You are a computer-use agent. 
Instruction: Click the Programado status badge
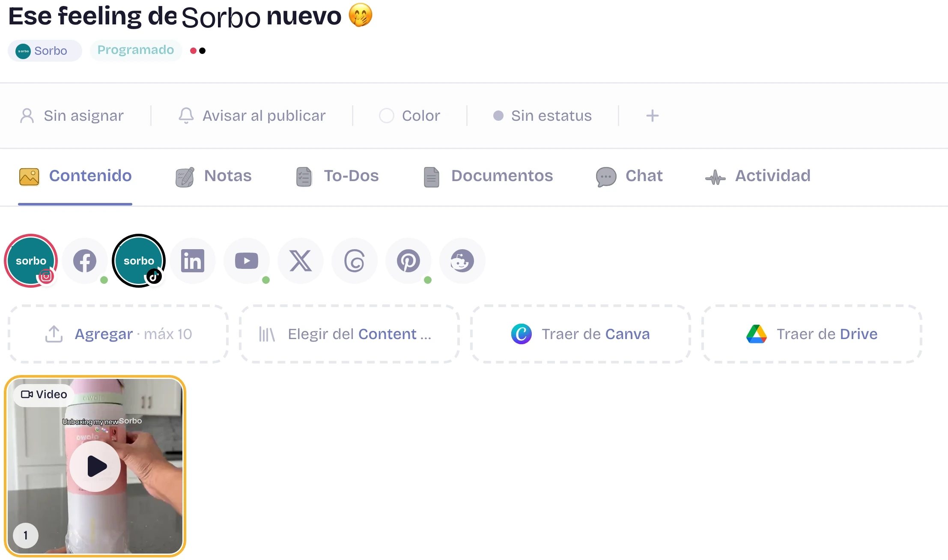click(136, 50)
